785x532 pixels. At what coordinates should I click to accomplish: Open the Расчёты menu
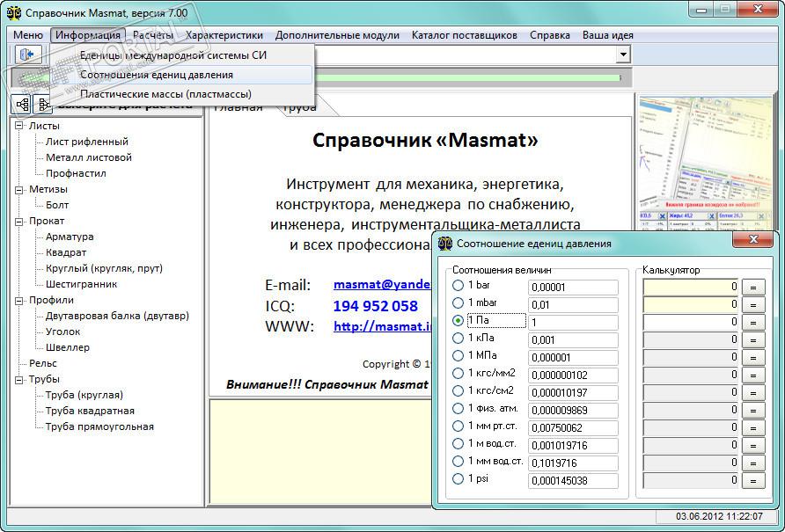(x=153, y=35)
